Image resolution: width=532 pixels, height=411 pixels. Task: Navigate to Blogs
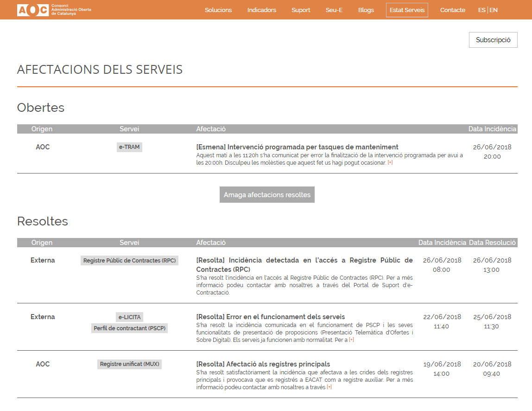tap(366, 10)
